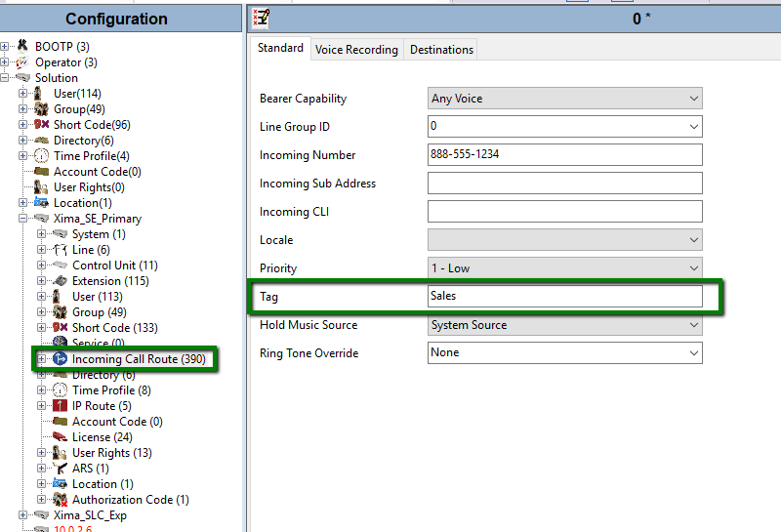Click the Authorization Code (1) icon
The image size is (781, 532).
tap(60, 499)
